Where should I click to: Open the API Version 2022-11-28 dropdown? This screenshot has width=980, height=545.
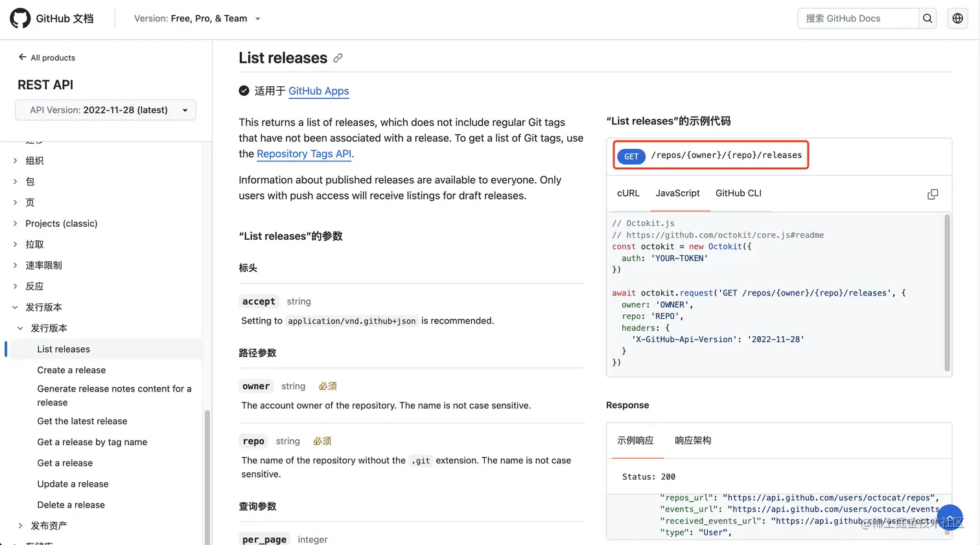(x=106, y=110)
